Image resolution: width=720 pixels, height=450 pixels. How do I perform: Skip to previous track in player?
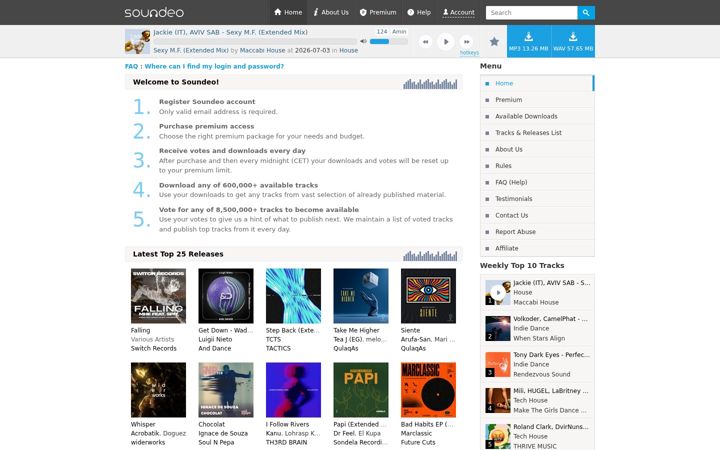[x=425, y=42]
